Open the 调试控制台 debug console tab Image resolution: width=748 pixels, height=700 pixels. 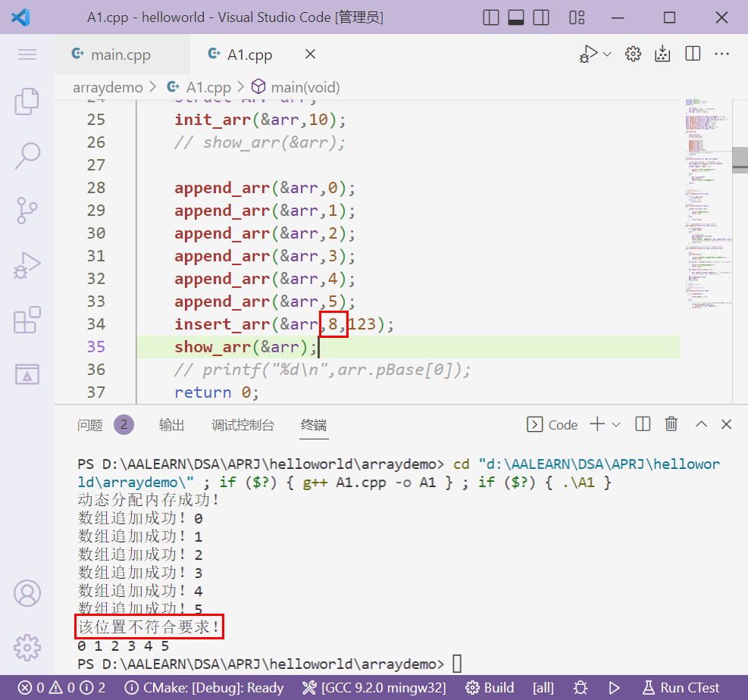point(243,424)
